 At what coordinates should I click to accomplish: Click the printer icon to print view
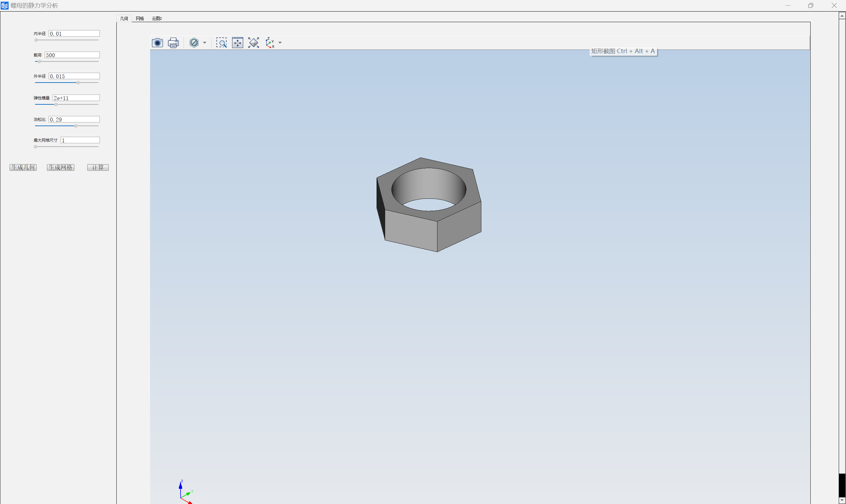[x=173, y=43]
